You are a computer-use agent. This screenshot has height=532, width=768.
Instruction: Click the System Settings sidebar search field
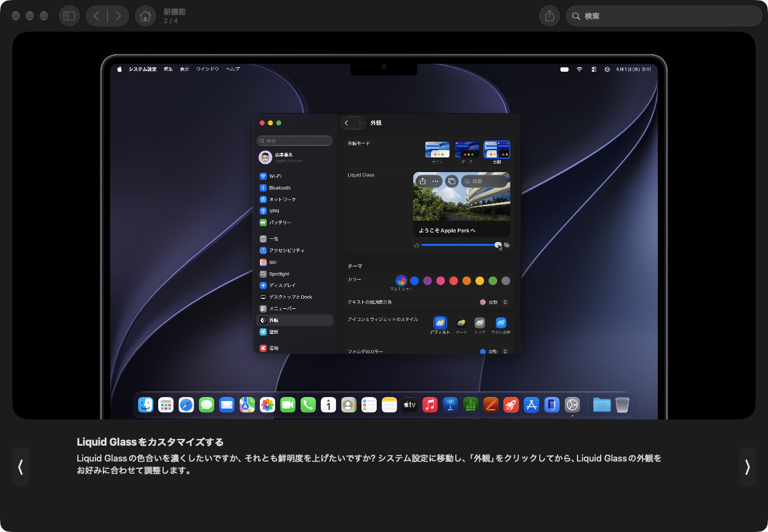click(x=295, y=140)
